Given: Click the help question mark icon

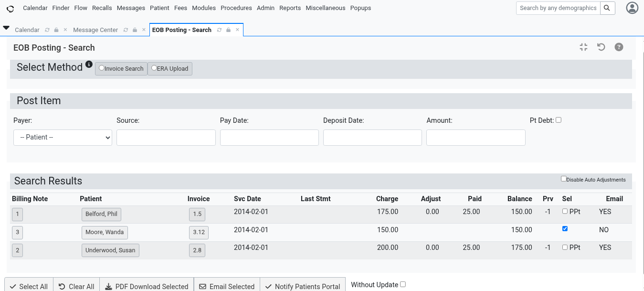Looking at the screenshot, I should click(x=619, y=47).
